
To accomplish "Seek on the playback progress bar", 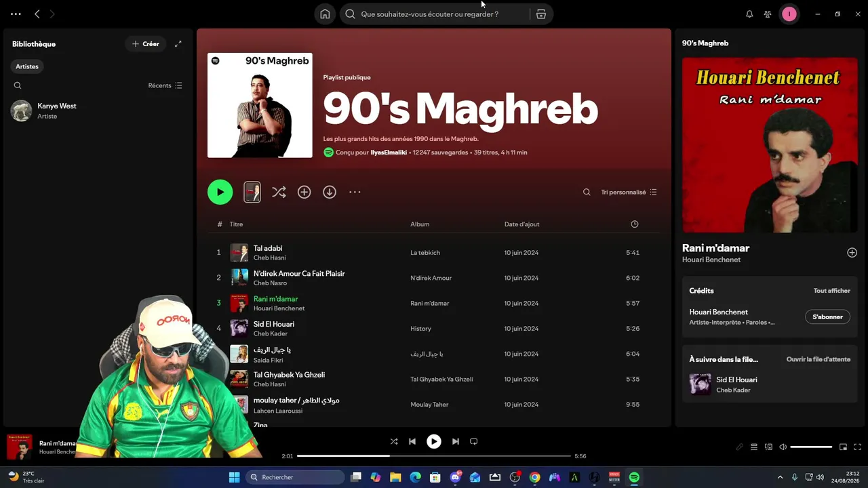I will click(434, 456).
